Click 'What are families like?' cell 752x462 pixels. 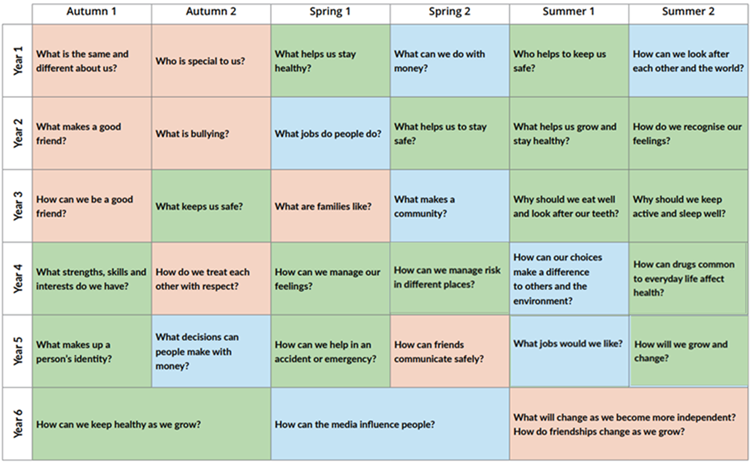330,206
